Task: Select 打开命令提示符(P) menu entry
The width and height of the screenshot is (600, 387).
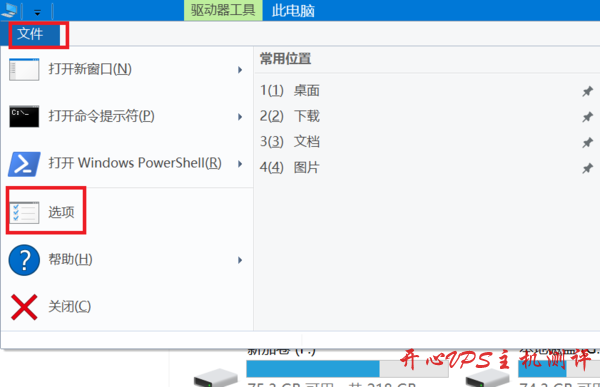Action: click(x=126, y=116)
